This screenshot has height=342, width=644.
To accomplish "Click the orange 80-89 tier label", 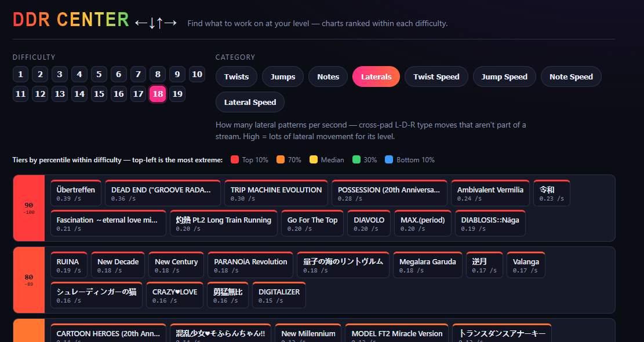I will coord(29,280).
